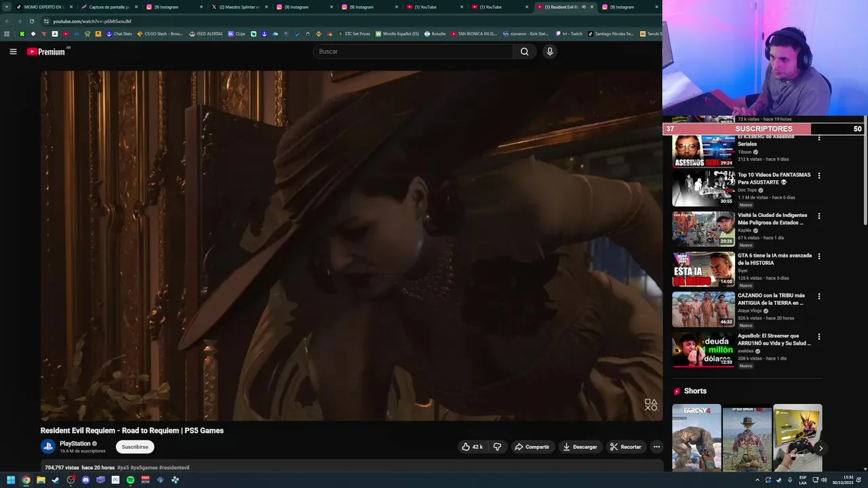Open options for Ciudad de Indígenas video
Screen dimensions: 868x488
pos(818,216)
